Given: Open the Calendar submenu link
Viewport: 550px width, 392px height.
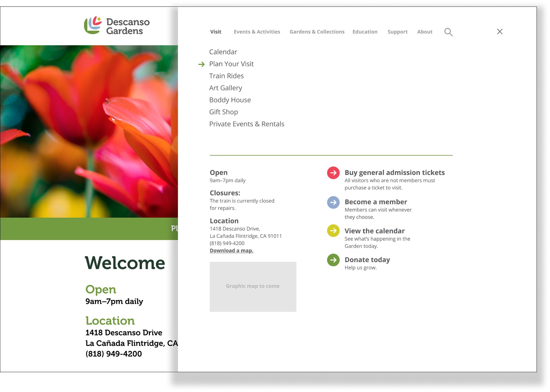Looking at the screenshot, I should tap(223, 52).
